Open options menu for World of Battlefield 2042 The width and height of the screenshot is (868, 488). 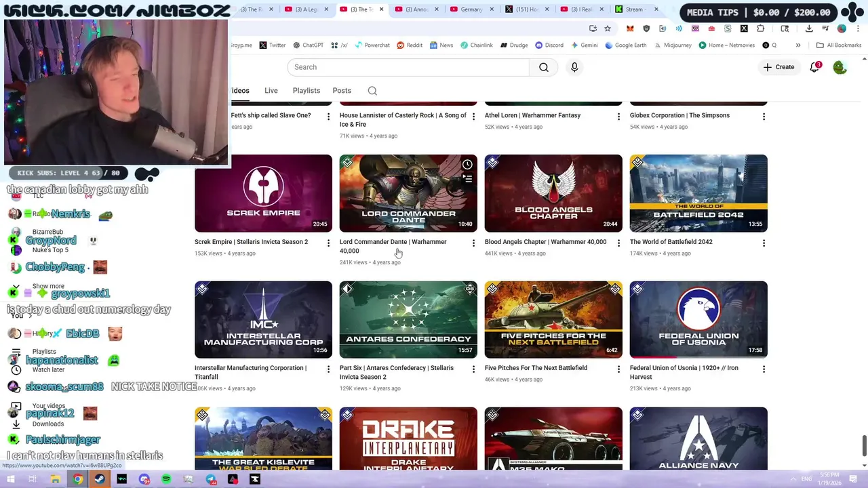tap(764, 243)
